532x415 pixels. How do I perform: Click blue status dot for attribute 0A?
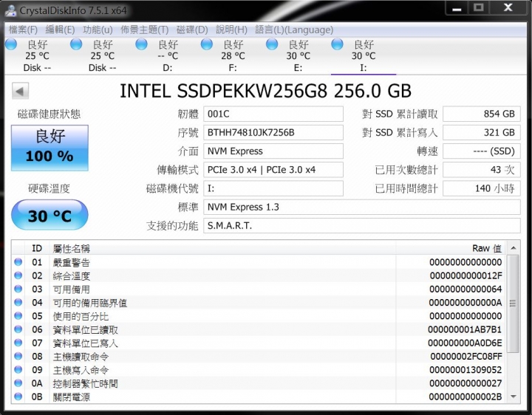pos(18,383)
